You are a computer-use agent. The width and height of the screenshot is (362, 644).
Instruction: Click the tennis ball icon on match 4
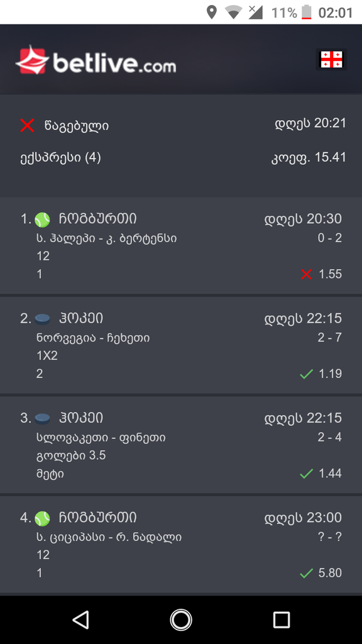(41, 517)
